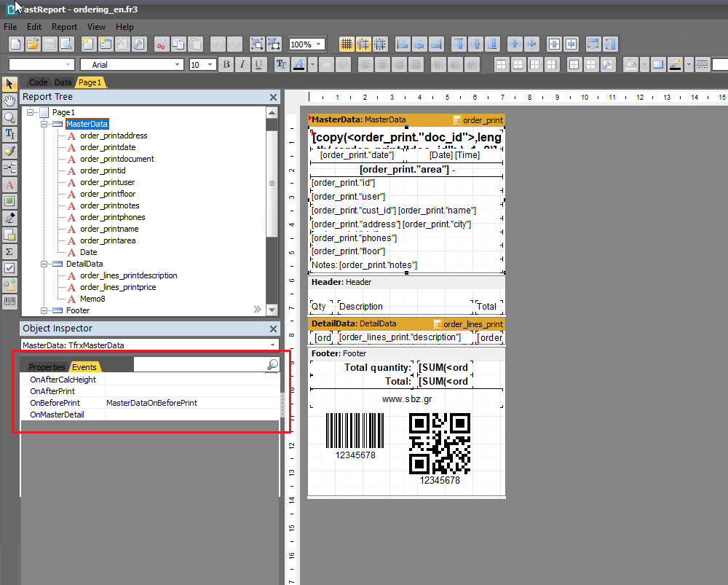Screen dimensions: 728x585
Task: Toggle Align to grid button
Action: click(x=363, y=44)
